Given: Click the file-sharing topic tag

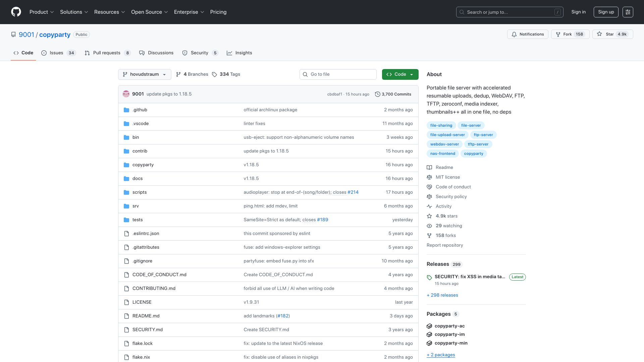Looking at the screenshot, I should point(441,125).
